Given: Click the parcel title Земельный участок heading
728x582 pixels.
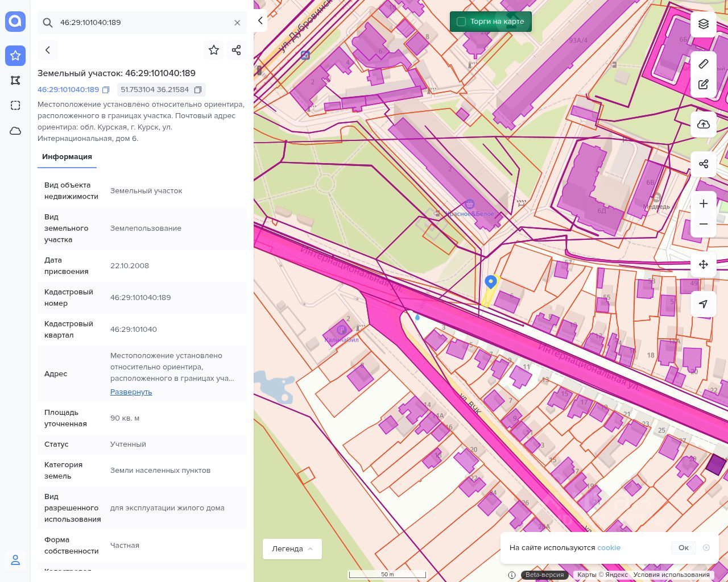Looking at the screenshot, I should tap(117, 73).
